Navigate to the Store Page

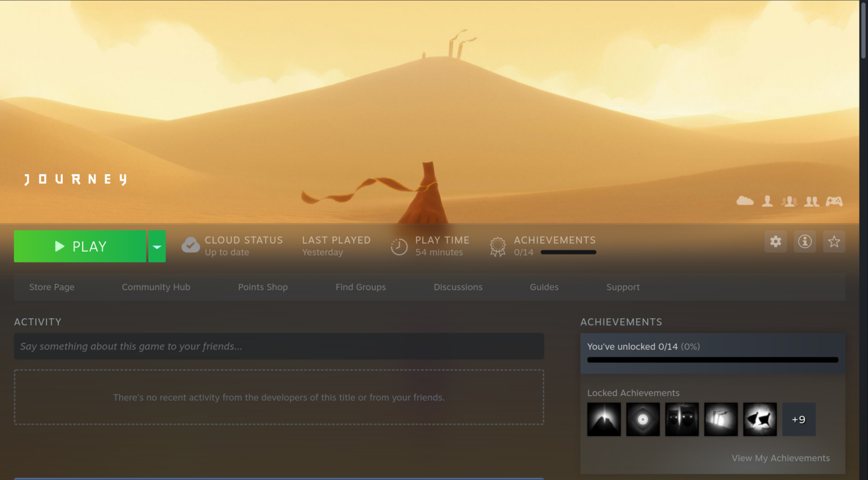[x=51, y=287]
